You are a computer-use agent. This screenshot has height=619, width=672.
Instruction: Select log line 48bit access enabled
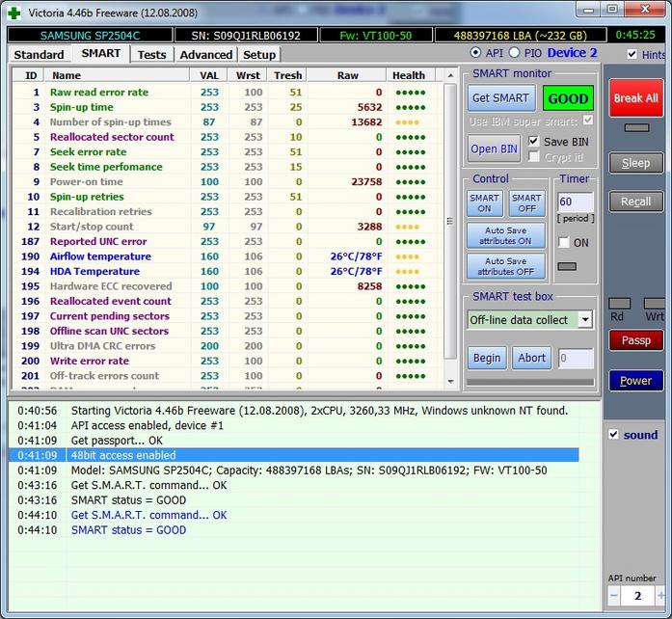[294, 455]
